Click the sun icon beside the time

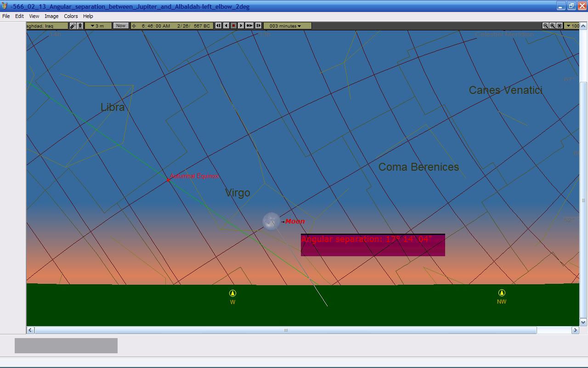click(x=134, y=26)
